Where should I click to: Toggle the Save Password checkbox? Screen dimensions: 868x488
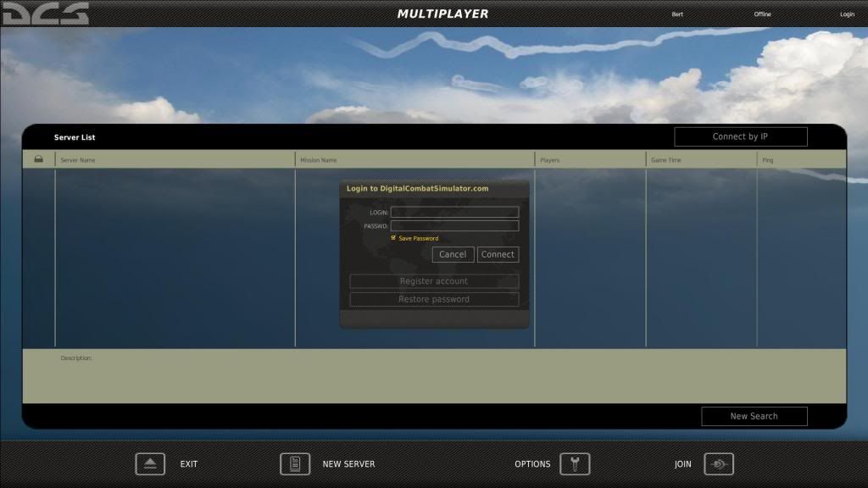point(393,238)
